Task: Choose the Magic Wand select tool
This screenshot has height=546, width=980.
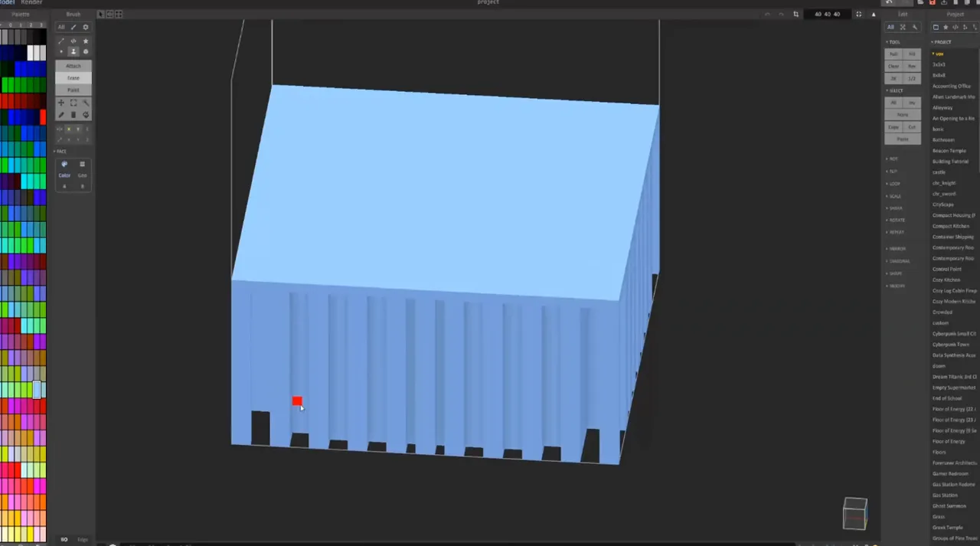Action: click(86, 103)
